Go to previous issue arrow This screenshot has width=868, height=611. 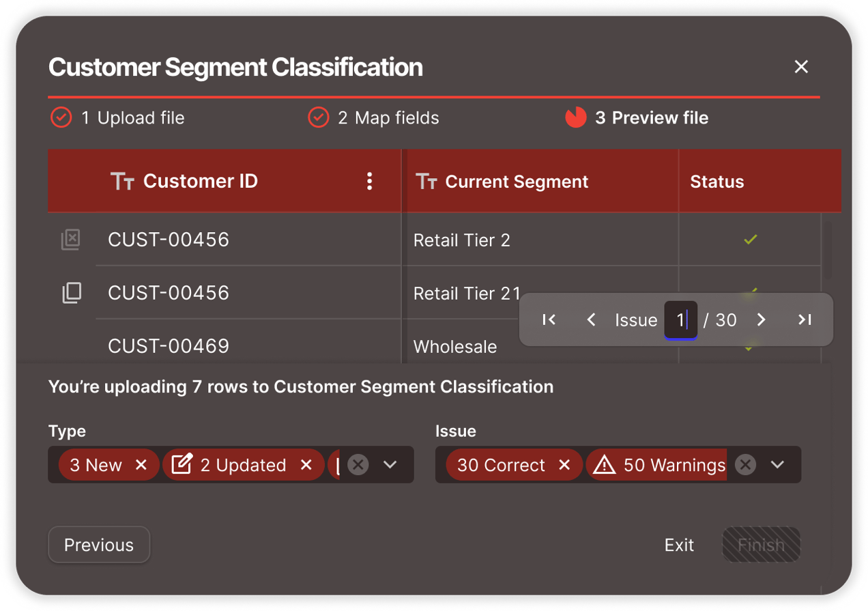(x=592, y=319)
